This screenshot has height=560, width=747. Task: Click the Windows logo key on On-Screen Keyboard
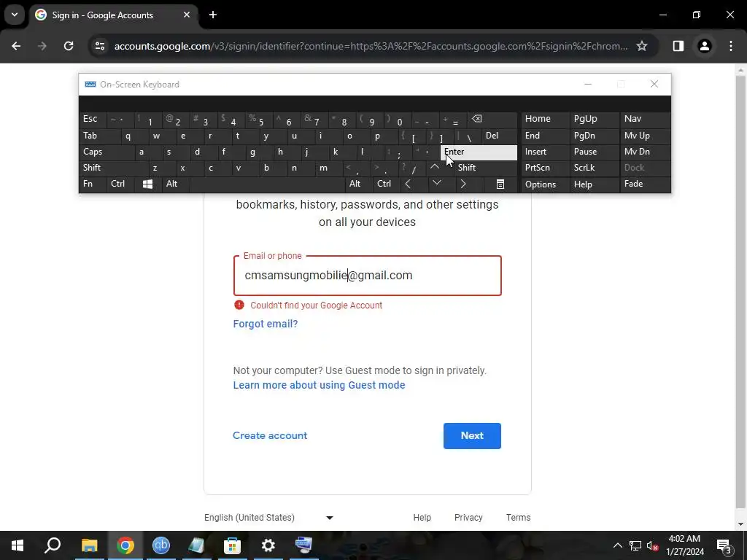point(147,184)
